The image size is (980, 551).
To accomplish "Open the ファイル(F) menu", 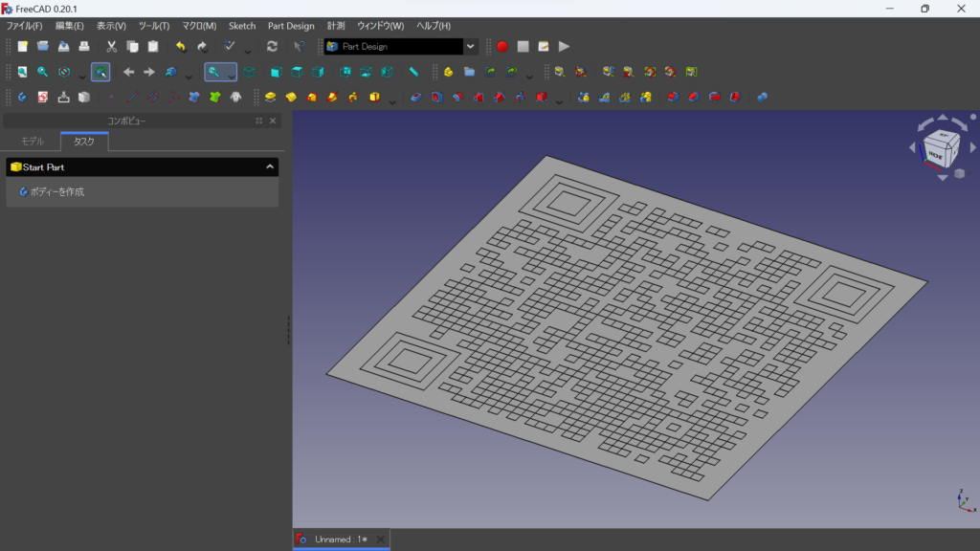I will pos(24,26).
